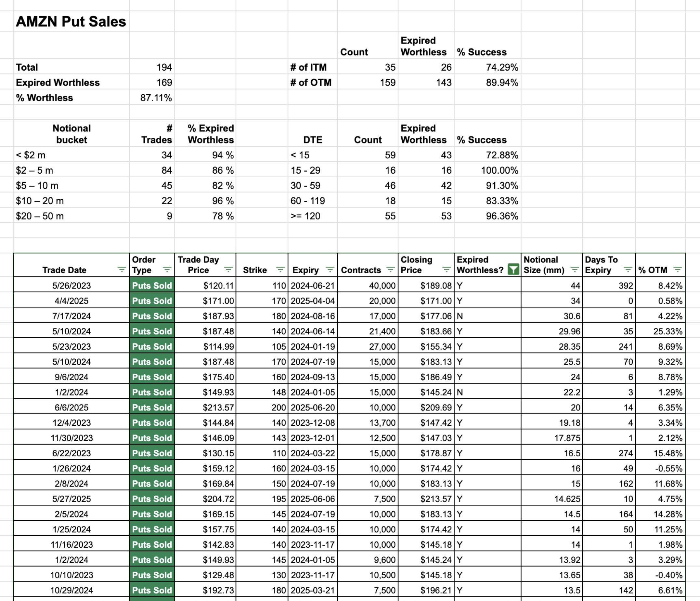Open the Trade Date column filter
This screenshot has height=601, width=700.
121,269
